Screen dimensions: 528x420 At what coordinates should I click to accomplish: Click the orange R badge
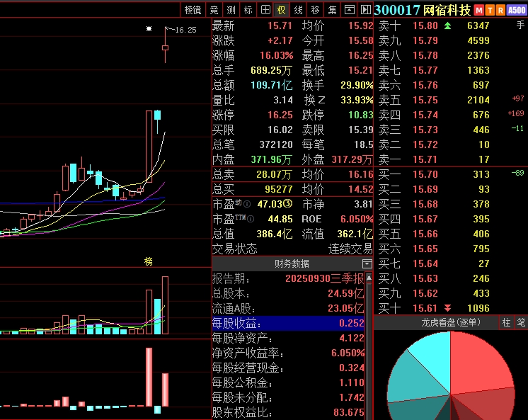pos(500,11)
